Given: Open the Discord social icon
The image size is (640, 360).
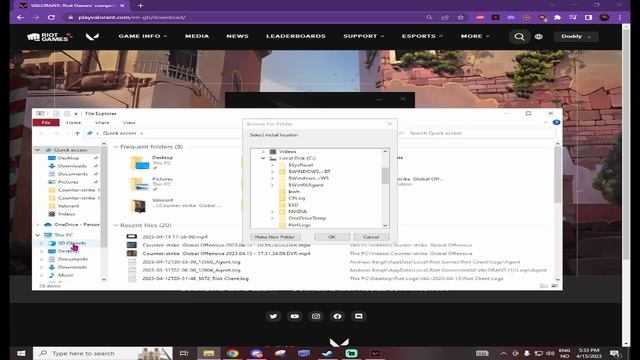Looking at the screenshot, I should click(358, 316).
